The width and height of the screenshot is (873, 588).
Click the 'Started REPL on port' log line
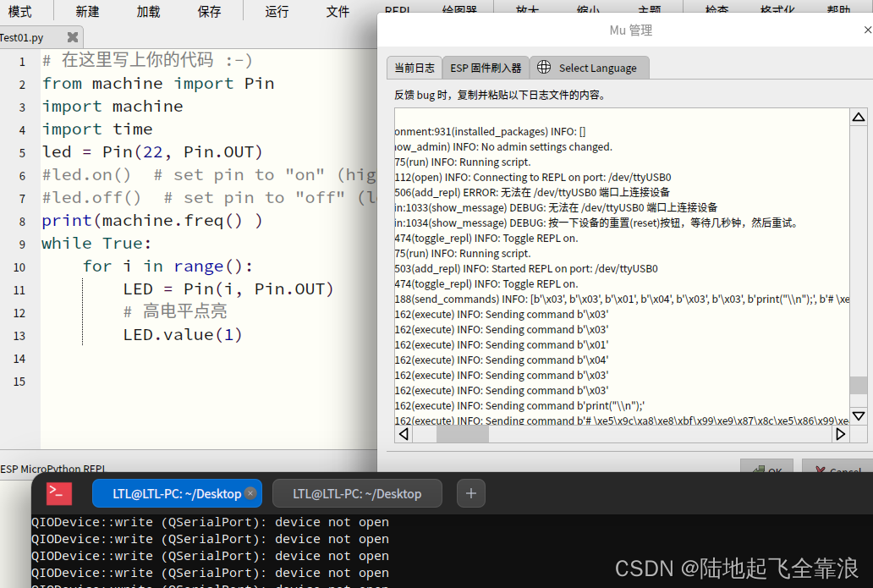tap(526, 268)
